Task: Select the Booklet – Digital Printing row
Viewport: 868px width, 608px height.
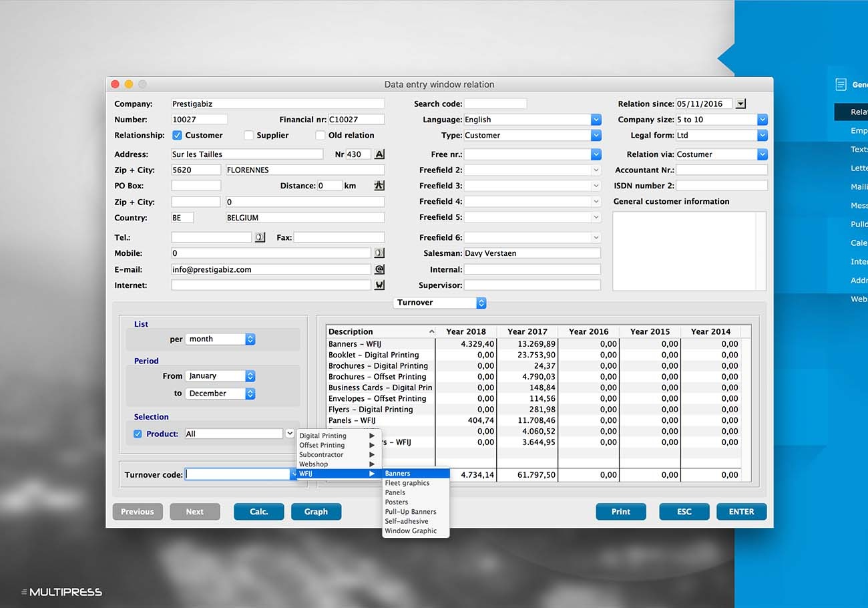Action: point(533,355)
